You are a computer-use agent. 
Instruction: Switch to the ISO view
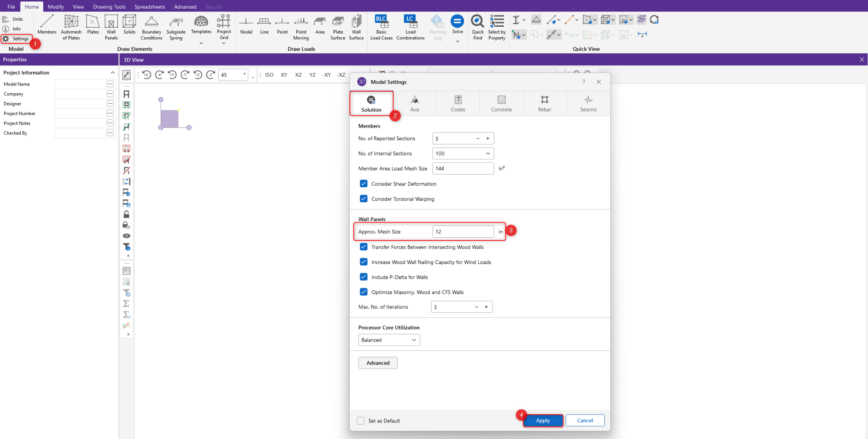[269, 75]
